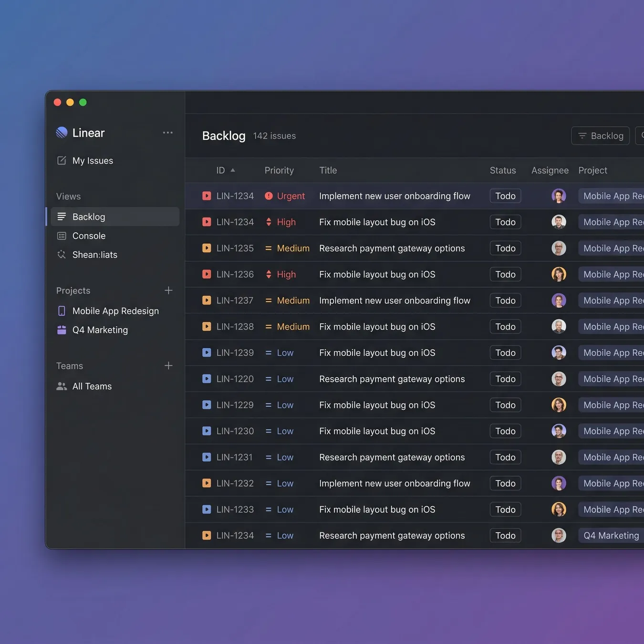
Task: Click the Linear logo icon
Action: (62, 133)
